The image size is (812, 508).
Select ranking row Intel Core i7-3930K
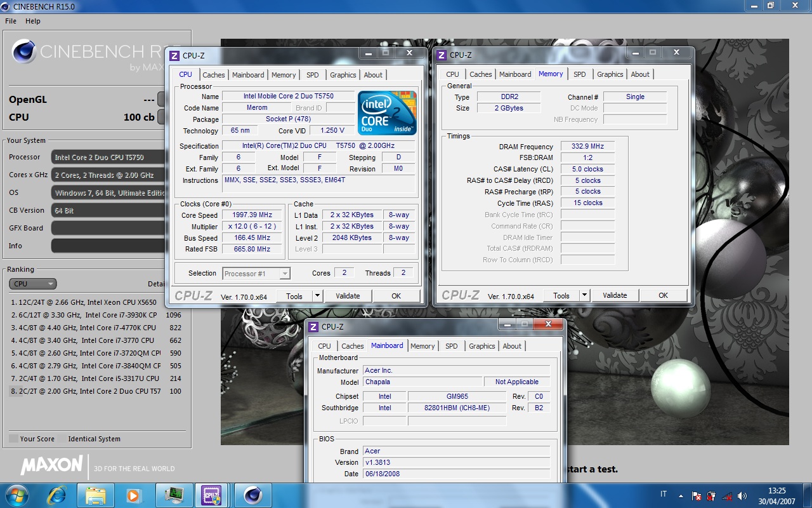(96, 315)
